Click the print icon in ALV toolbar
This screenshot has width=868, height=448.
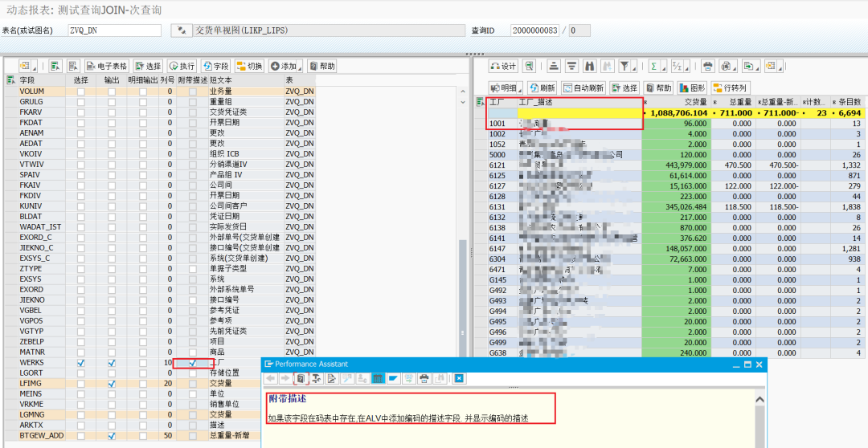click(x=707, y=67)
